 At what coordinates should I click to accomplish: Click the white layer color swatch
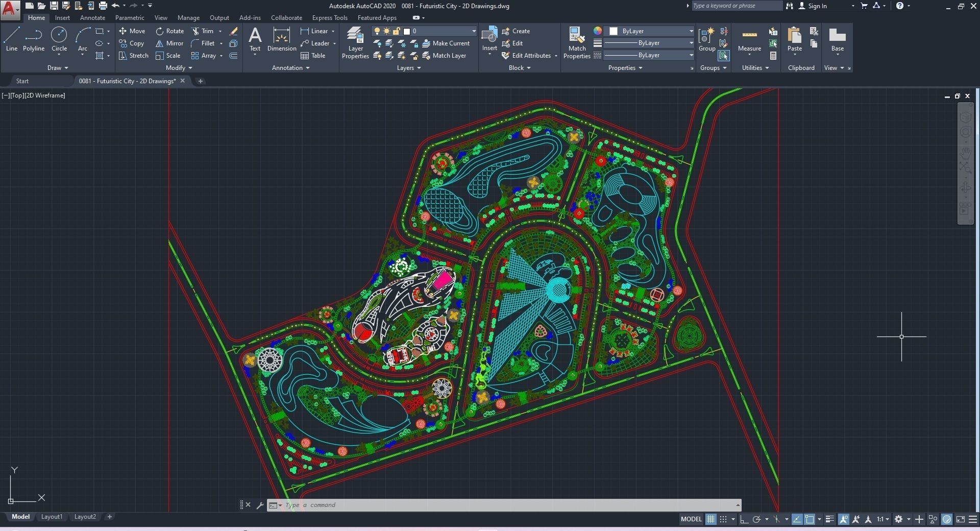[407, 31]
